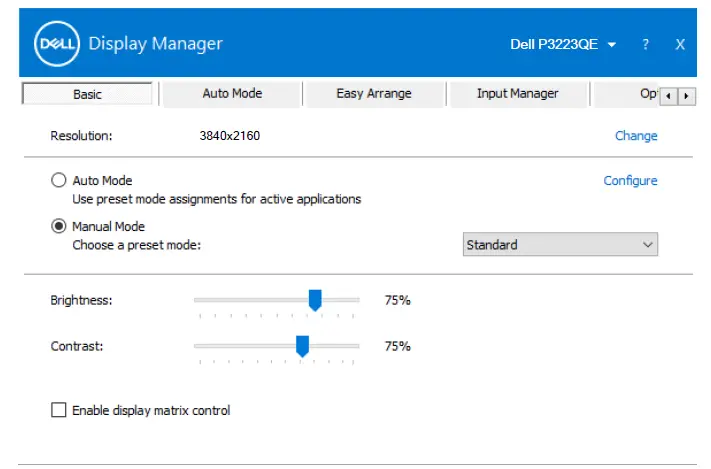Open the partially visible Options tab

[626, 93]
